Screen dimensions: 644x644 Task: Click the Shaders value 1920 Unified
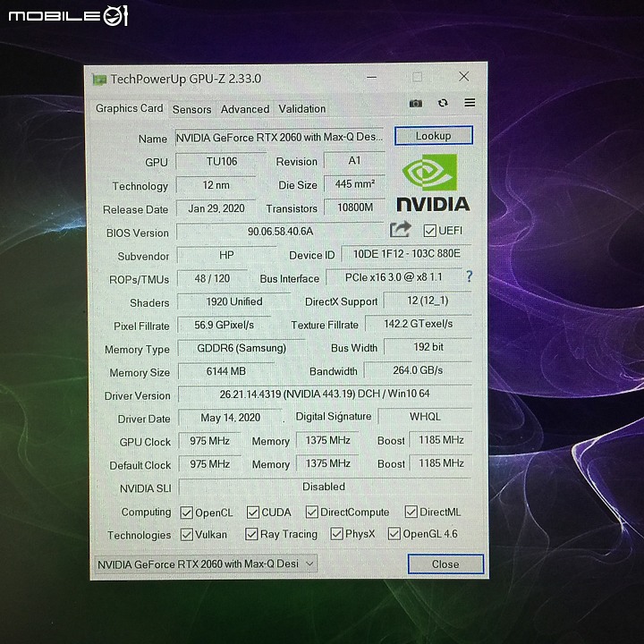pos(234,301)
